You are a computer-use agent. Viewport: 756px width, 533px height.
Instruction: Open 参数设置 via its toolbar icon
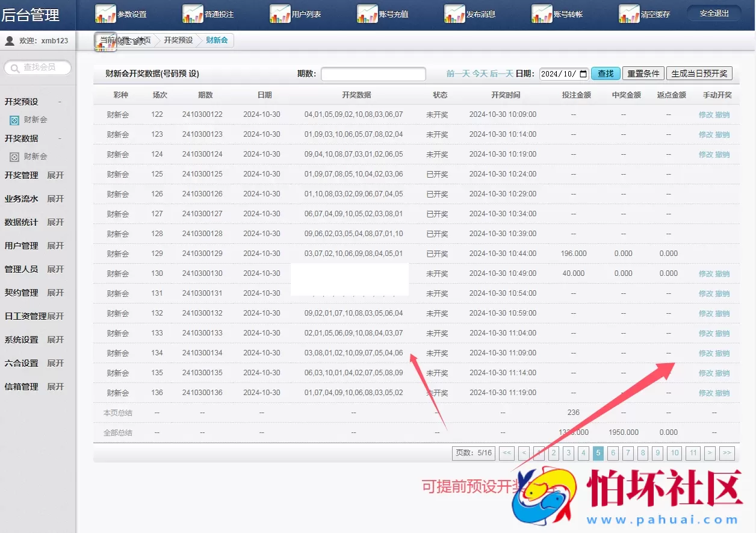(x=105, y=13)
